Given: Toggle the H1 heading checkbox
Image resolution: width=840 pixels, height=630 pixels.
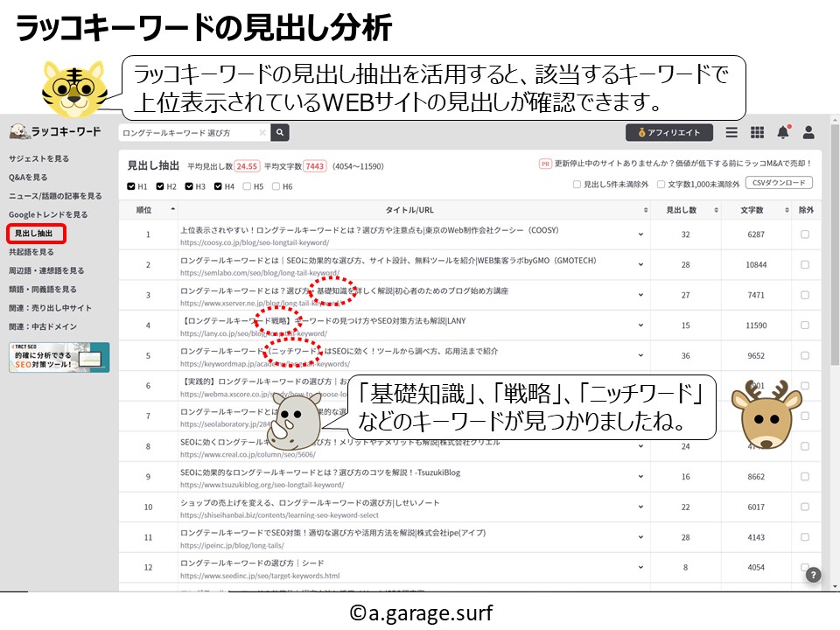Looking at the screenshot, I should pos(131,186).
